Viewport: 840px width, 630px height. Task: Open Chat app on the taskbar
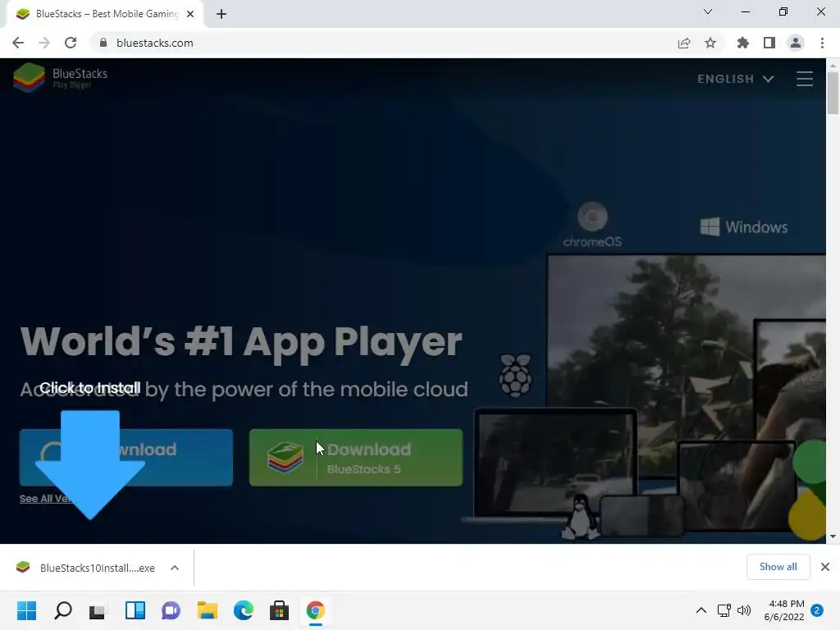click(171, 610)
